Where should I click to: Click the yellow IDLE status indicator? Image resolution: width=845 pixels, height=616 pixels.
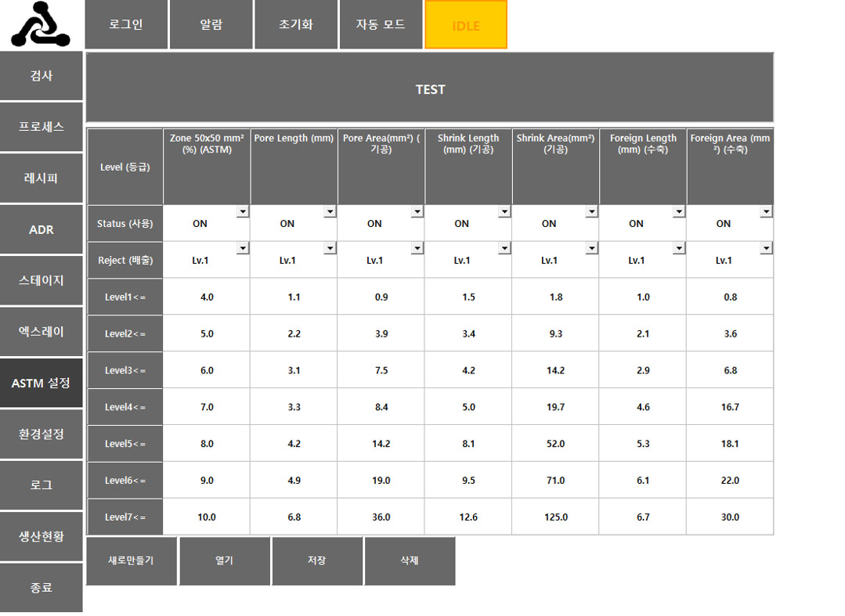[x=466, y=25]
